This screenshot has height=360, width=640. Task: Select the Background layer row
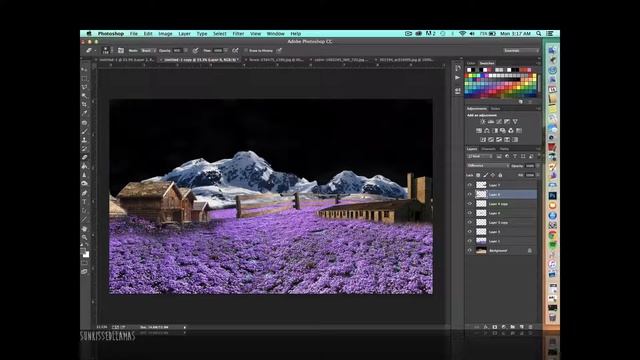(502, 251)
